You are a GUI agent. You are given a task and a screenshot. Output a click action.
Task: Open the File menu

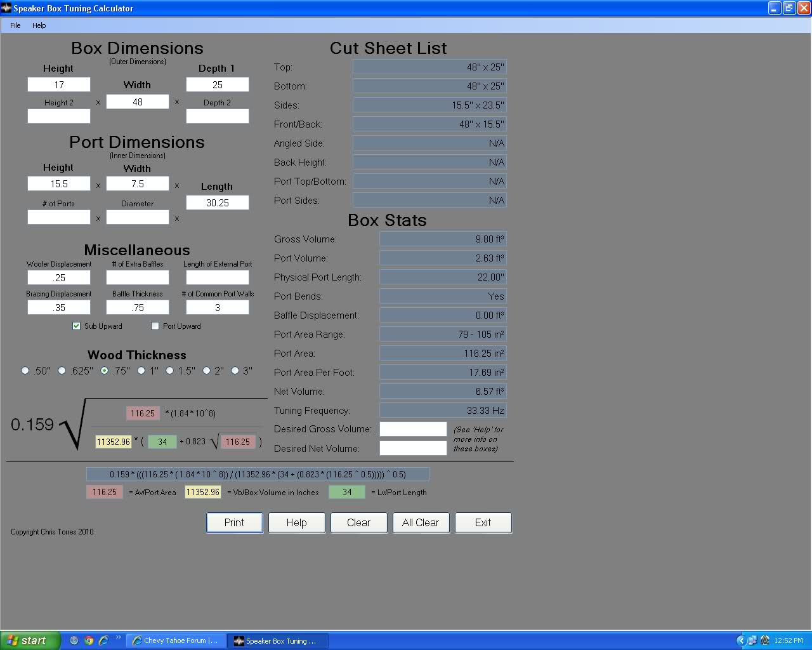[15, 25]
